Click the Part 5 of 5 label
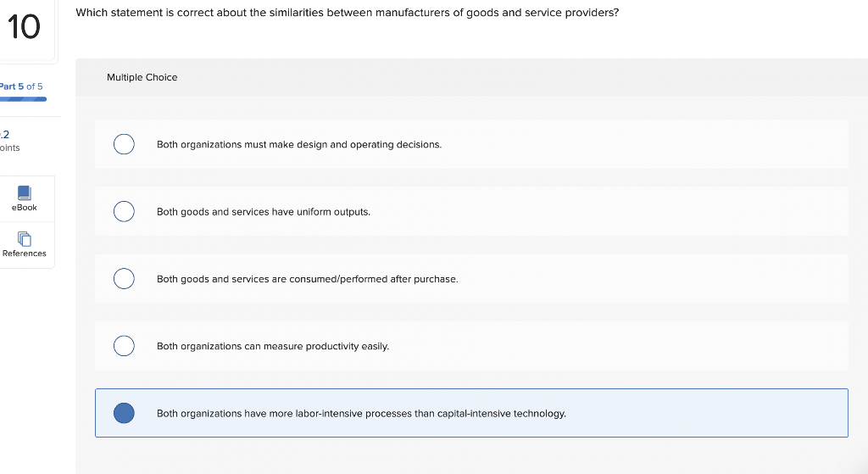868x474 pixels. point(22,86)
